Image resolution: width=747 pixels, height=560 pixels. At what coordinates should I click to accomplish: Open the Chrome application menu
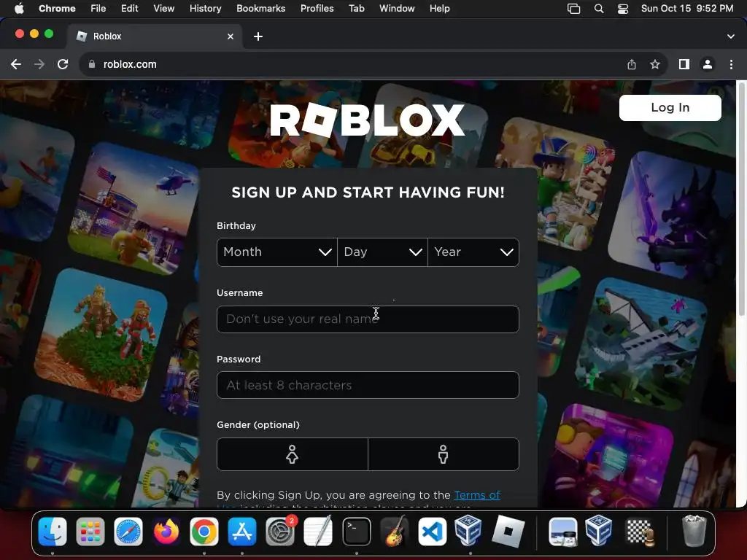[57, 9]
